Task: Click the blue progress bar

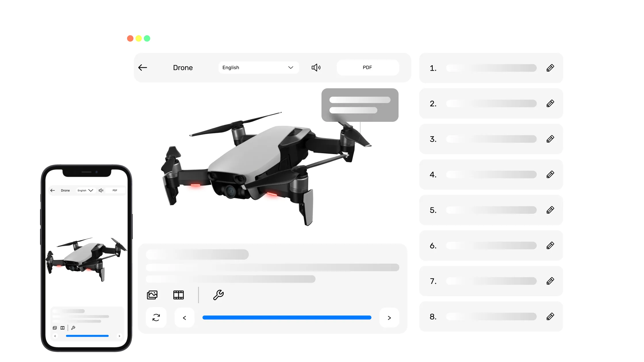Action: 287,317
